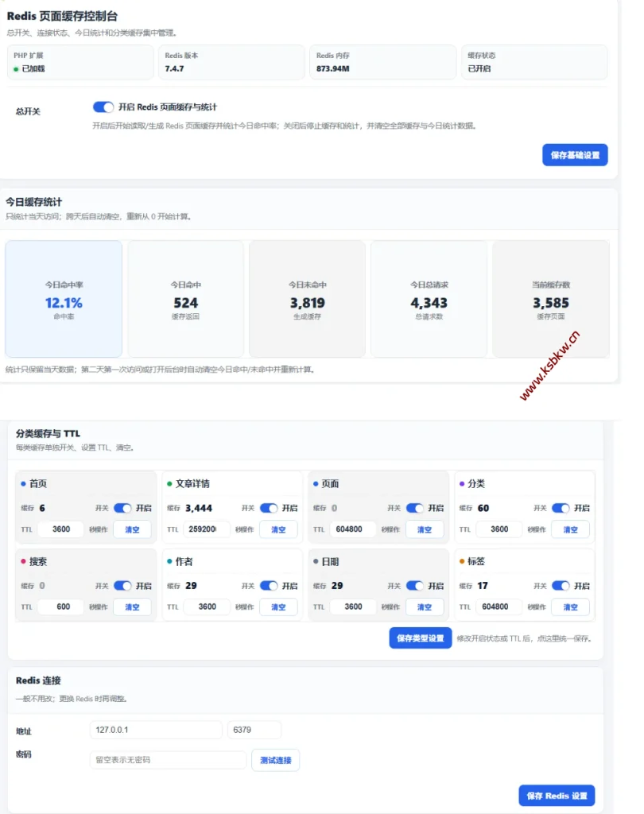
Task: Clear the 分类 cache with 清空
Action: pyautogui.click(x=570, y=529)
